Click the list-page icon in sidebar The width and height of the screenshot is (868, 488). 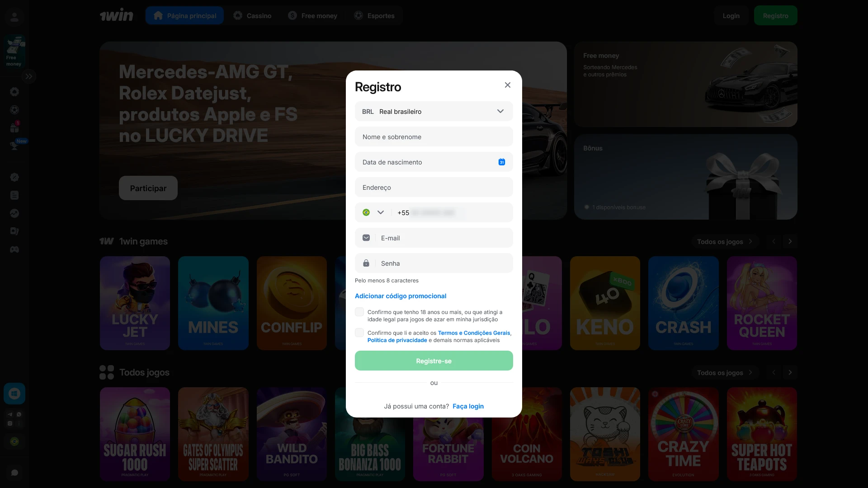click(14, 195)
